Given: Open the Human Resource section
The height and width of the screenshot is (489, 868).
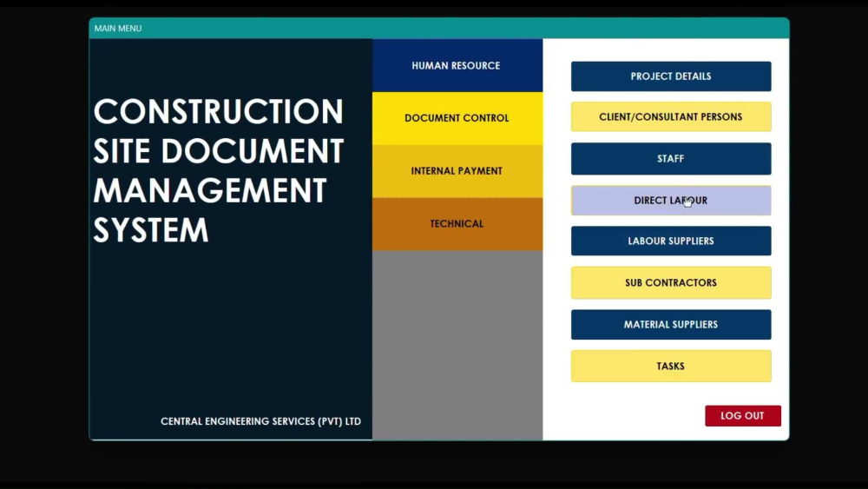Looking at the screenshot, I should [x=457, y=65].
